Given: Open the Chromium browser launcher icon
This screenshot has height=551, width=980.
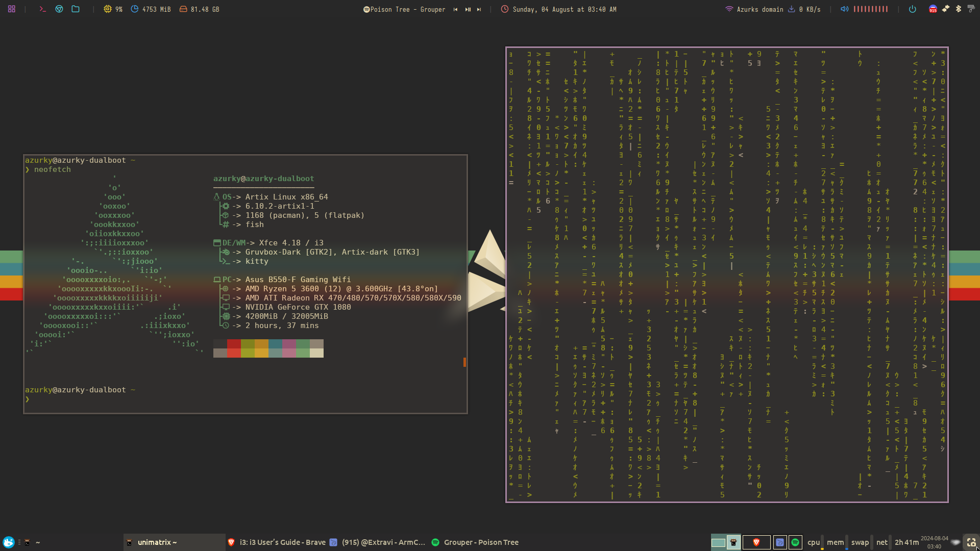Looking at the screenshot, I should pos(59,9).
